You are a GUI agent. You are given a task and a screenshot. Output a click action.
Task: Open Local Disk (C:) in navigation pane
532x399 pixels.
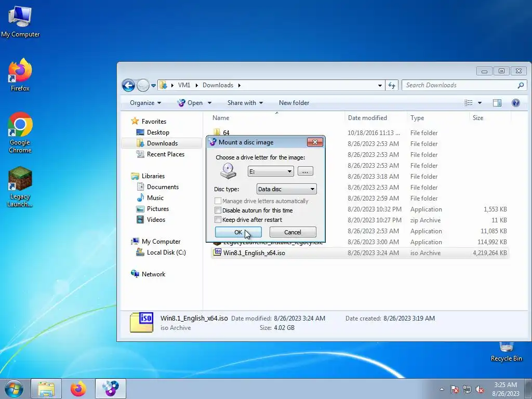(x=166, y=252)
